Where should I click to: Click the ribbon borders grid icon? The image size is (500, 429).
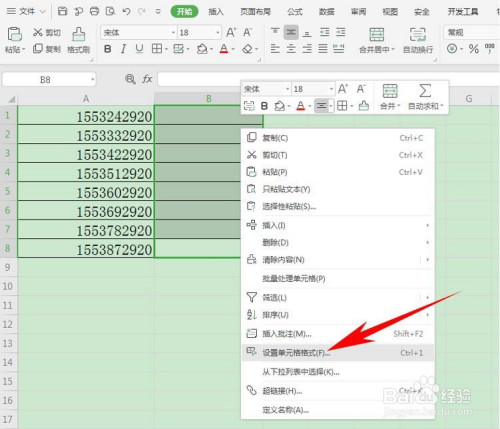click(x=157, y=49)
